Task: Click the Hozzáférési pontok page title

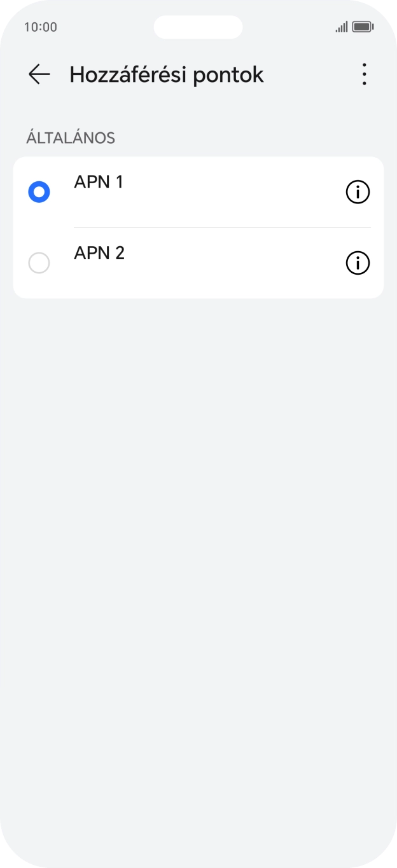Action: tap(166, 74)
